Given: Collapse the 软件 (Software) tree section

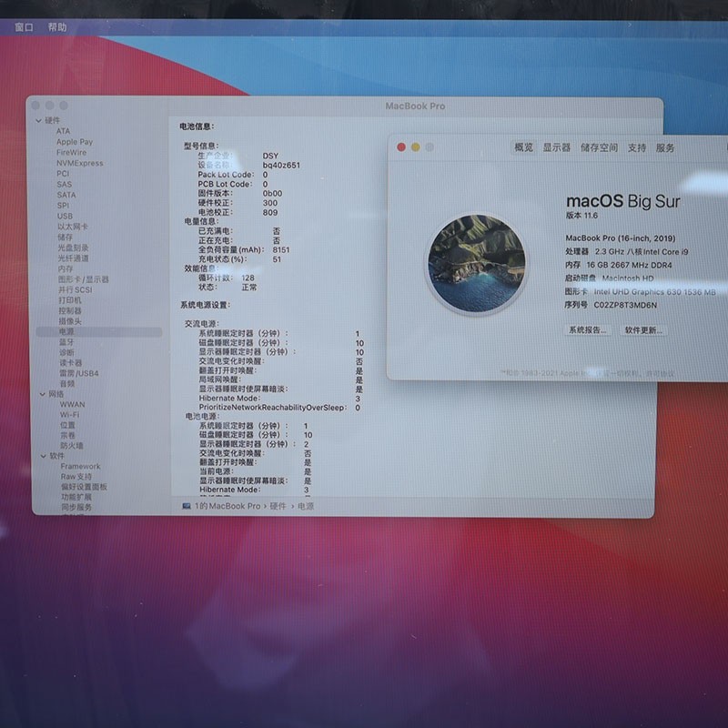Looking at the screenshot, I should 41,456.
